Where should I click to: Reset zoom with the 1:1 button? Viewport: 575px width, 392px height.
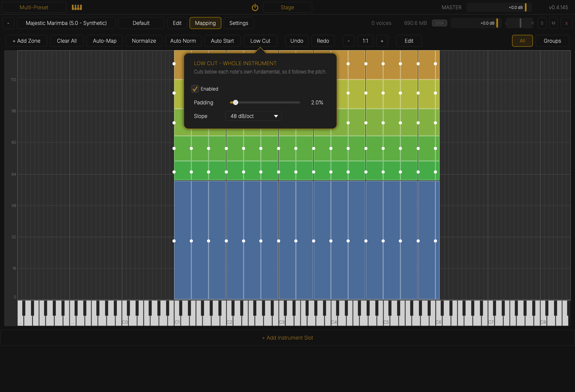coord(365,41)
